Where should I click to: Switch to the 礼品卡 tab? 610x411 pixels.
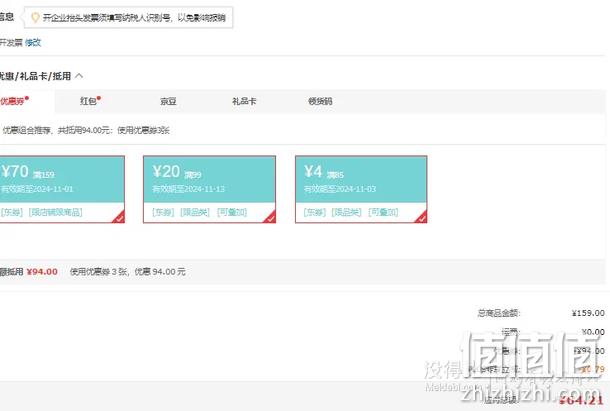tap(244, 101)
